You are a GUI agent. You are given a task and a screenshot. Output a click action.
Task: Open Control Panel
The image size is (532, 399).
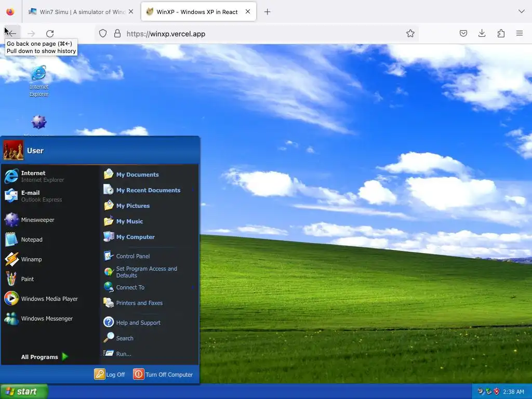149,256
